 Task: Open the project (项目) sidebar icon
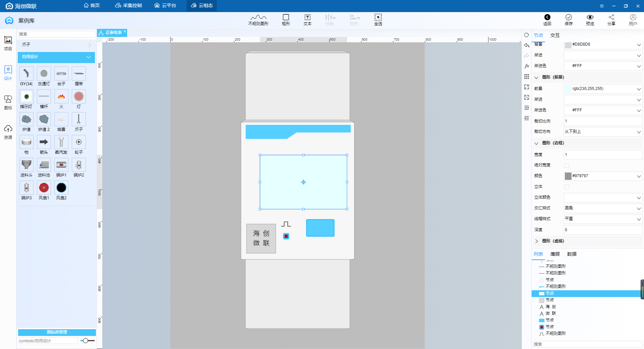point(8,43)
